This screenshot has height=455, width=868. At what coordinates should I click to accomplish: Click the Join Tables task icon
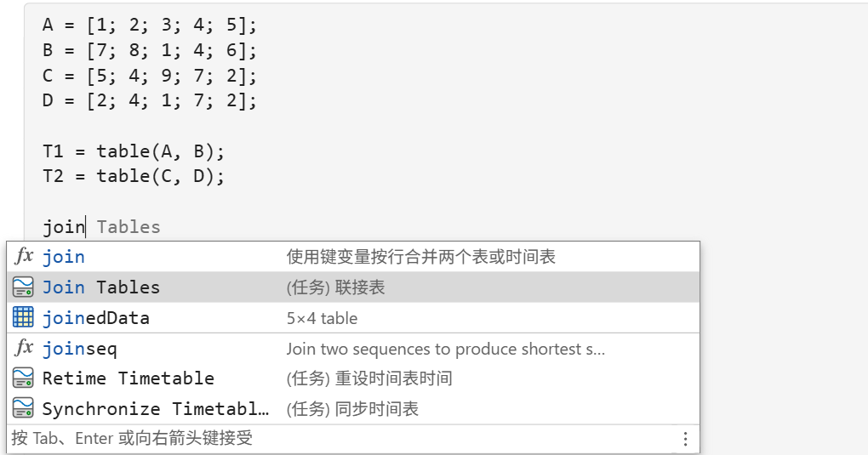pos(23,287)
